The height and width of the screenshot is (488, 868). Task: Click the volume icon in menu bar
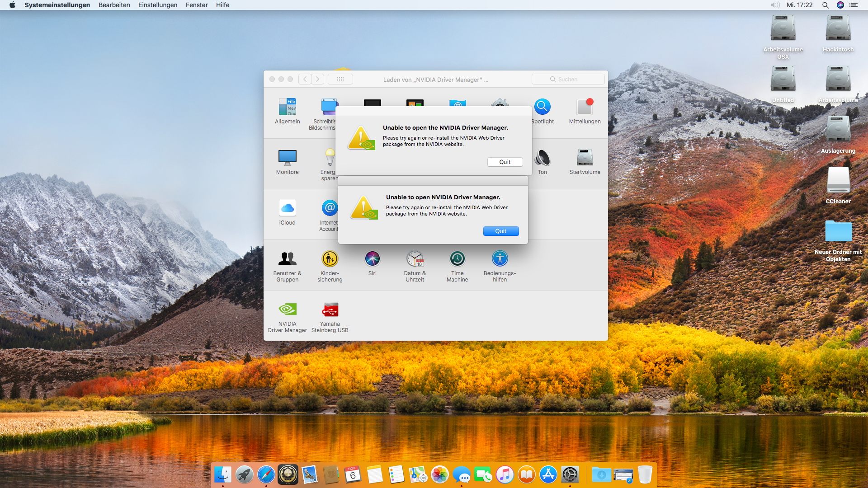775,5
